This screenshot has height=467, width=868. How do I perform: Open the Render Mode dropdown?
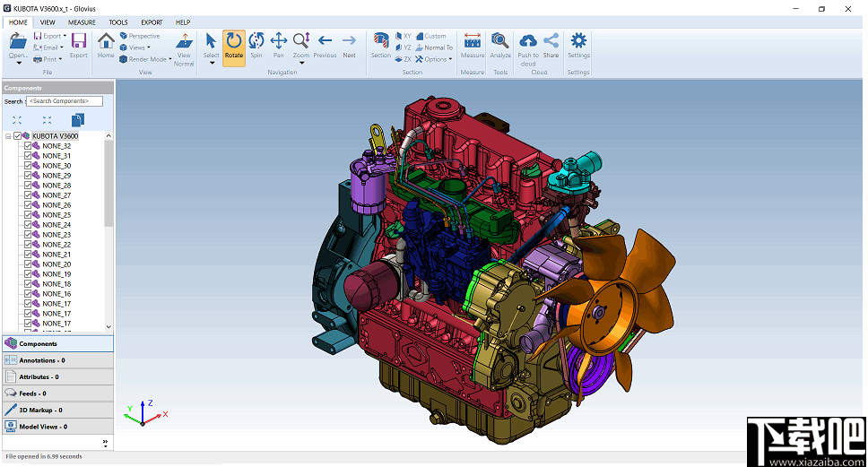pos(147,59)
